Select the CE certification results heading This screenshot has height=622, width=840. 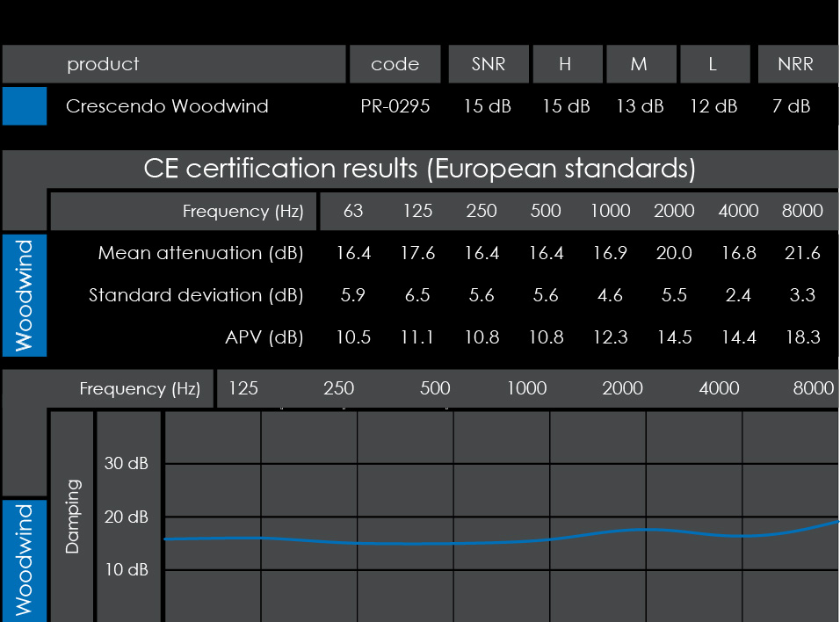click(419, 169)
